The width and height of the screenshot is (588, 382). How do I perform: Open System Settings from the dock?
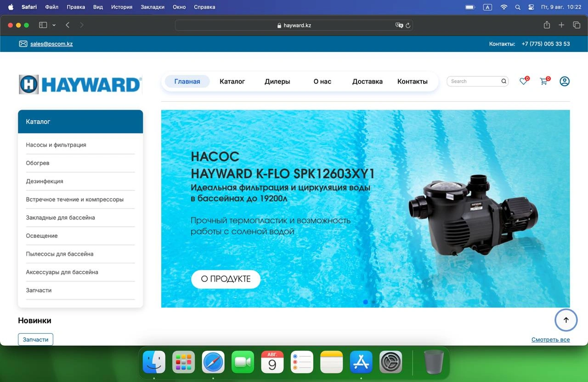(391, 362)
